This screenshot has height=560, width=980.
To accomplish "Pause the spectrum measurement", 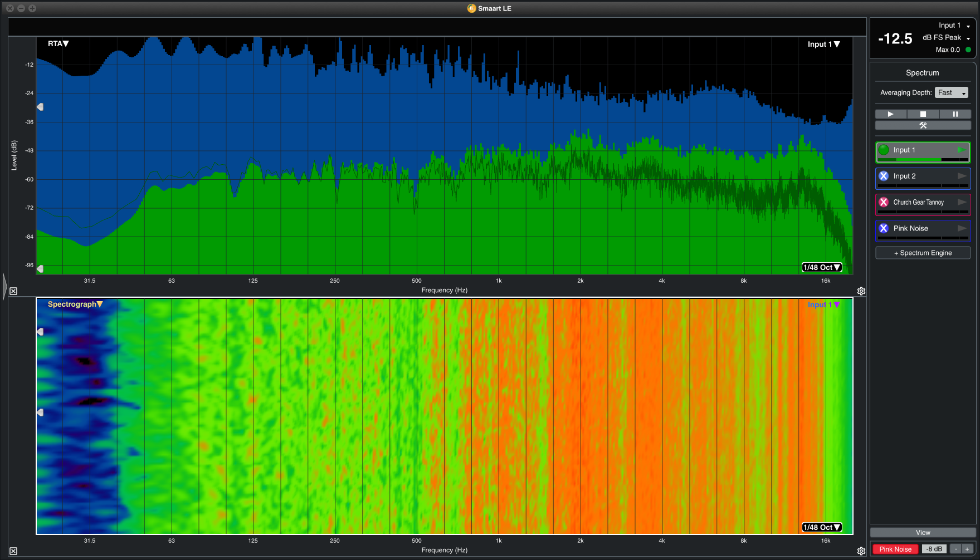I will (x=955, y=114).
